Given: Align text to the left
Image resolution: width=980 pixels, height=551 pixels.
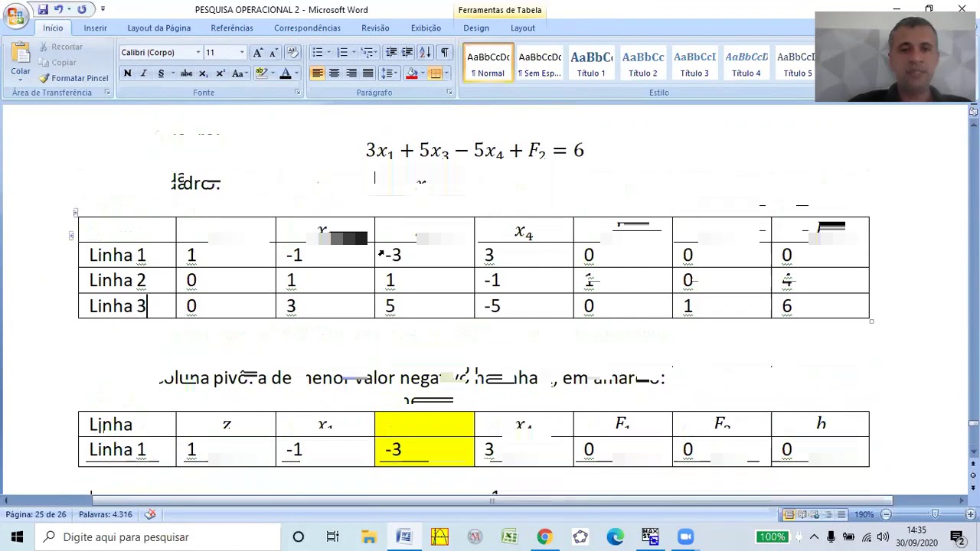Looking at the screenshot, I should [x=317, y=73].
